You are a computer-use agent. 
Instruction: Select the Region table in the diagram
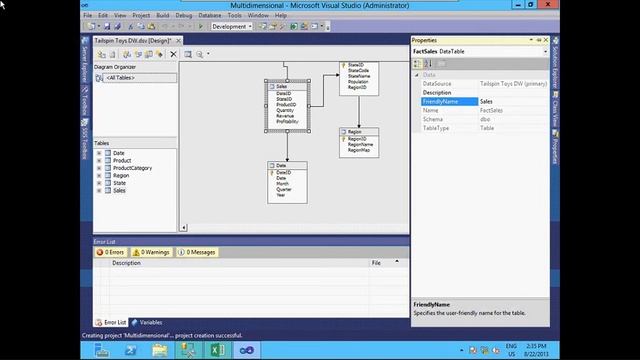tap(359, 143)
